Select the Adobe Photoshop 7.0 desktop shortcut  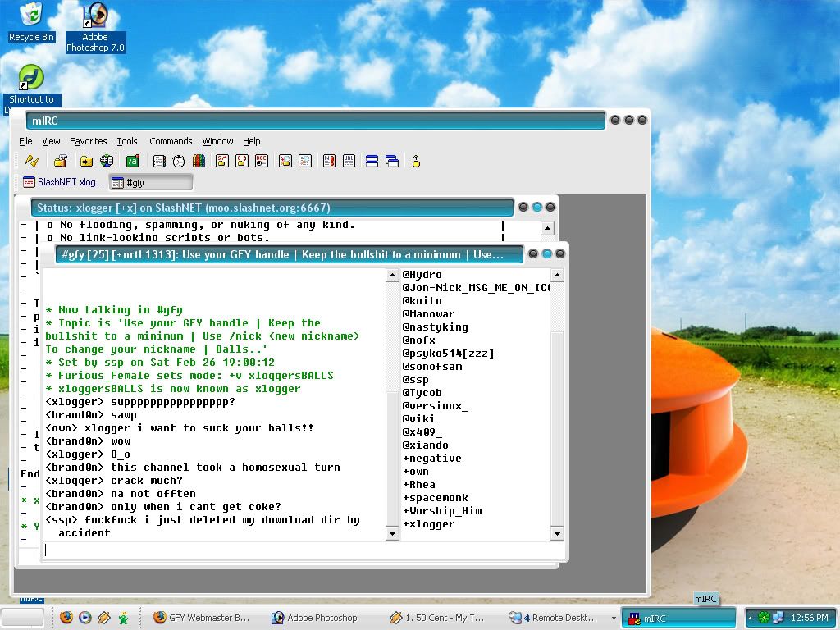(x=95, y=28)
